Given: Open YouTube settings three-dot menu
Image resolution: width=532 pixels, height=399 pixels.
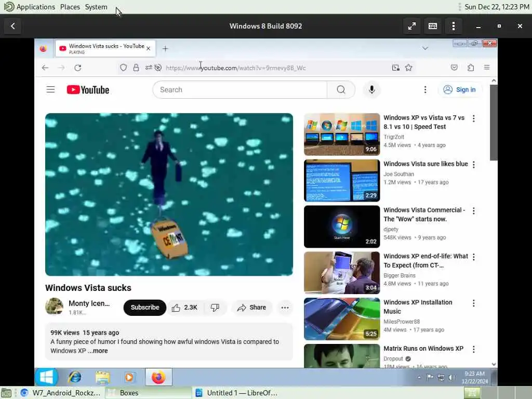Looking at the screenshot, I should (x=425, y=89).
